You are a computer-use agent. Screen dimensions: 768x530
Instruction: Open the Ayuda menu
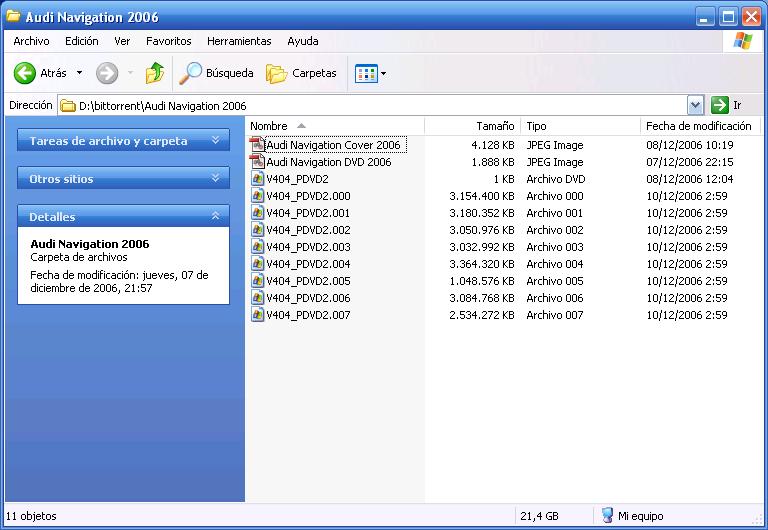point(303,41)
